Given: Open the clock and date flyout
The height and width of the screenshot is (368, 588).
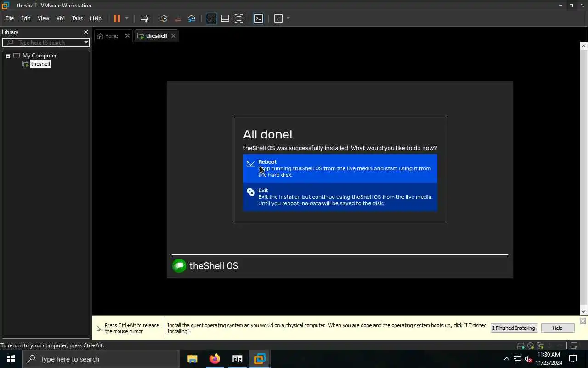Looking at the screenshot, I should pos(548,359).
